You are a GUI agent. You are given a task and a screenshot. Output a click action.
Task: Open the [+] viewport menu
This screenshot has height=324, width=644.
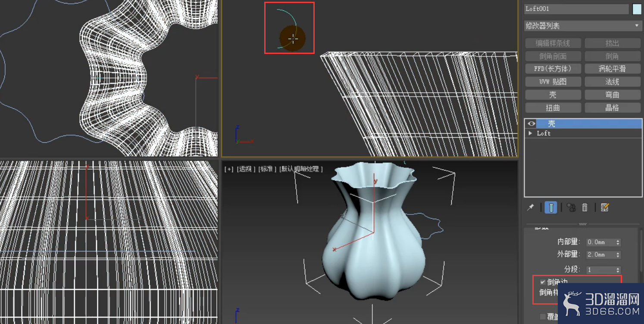click(x=229, y=169)
